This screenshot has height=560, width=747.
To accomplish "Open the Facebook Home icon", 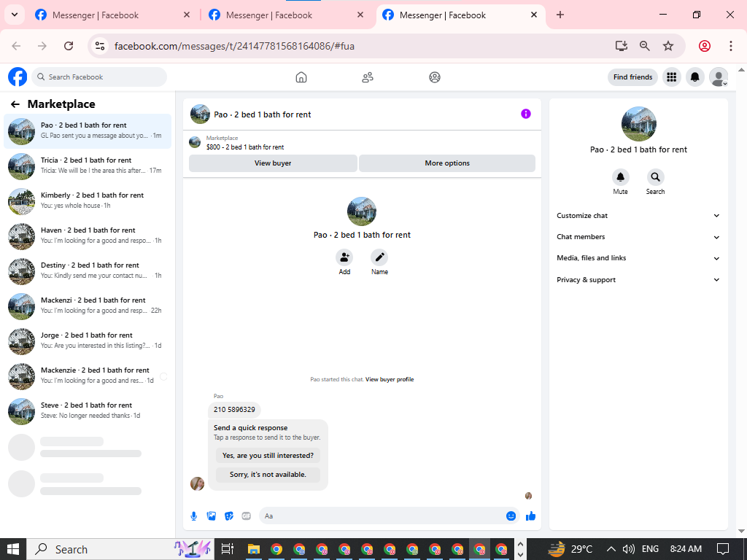I will (301, 77).
